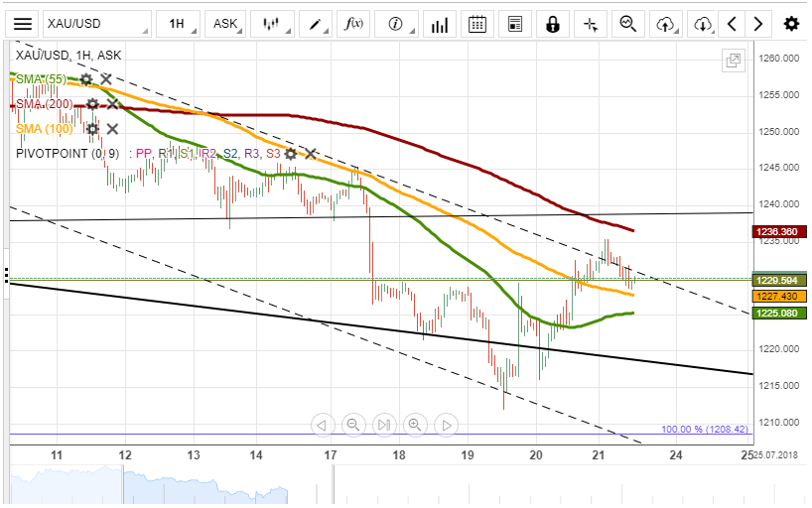
Task: Open the cloud download menu
Action: 702,24
